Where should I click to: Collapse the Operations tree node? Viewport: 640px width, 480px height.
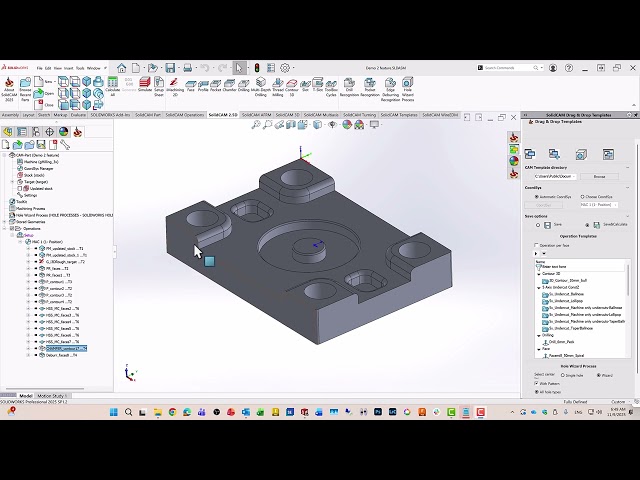(4, 229)
